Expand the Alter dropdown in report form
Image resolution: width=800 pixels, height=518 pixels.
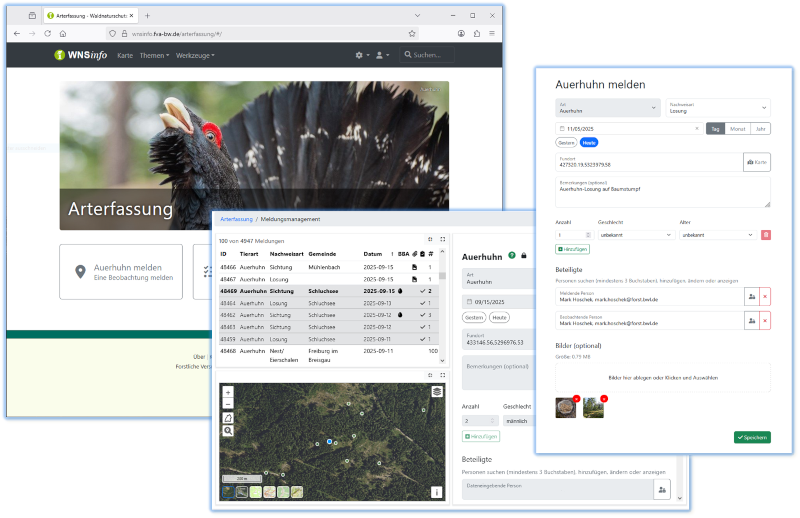coord(717,234)
